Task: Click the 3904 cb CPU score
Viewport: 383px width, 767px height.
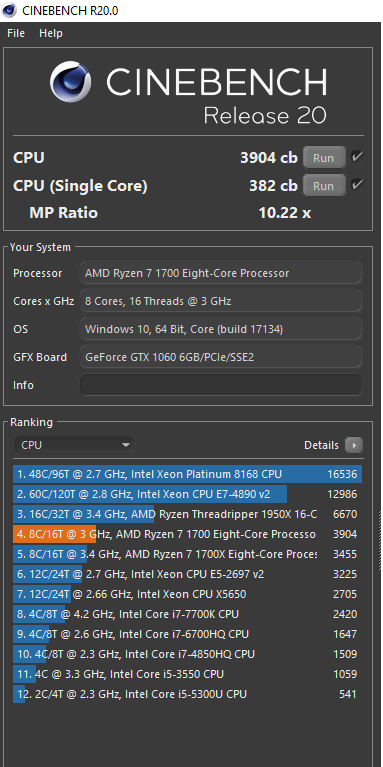Action: tap(269, 158)
